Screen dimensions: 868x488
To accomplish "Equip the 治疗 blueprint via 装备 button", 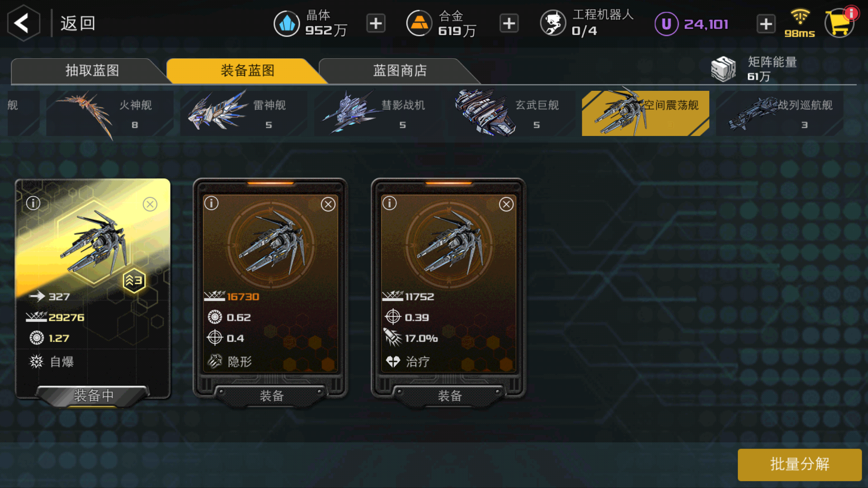I will click(x=449, y=396).
